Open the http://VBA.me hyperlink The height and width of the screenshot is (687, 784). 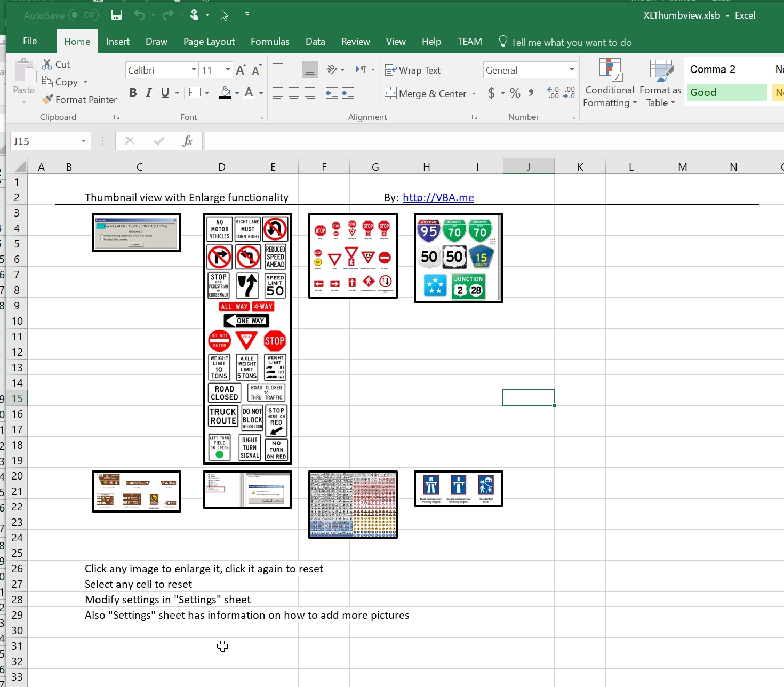click(438, 198)
